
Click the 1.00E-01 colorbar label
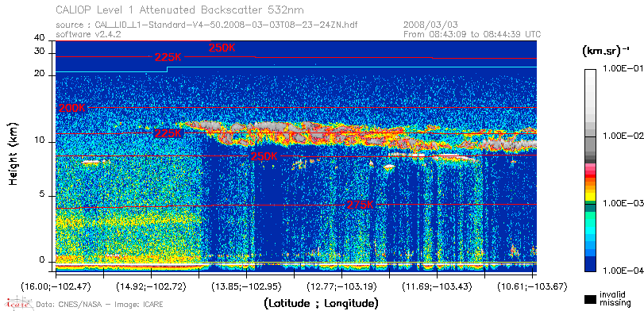coord(622,68)
